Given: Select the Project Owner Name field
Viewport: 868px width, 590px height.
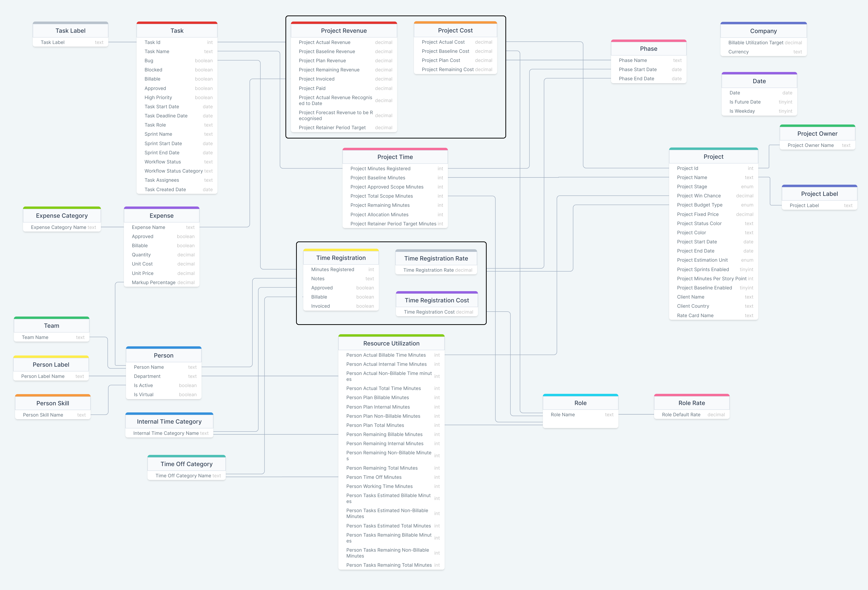Looking at the screenshot, I should 810,145.
